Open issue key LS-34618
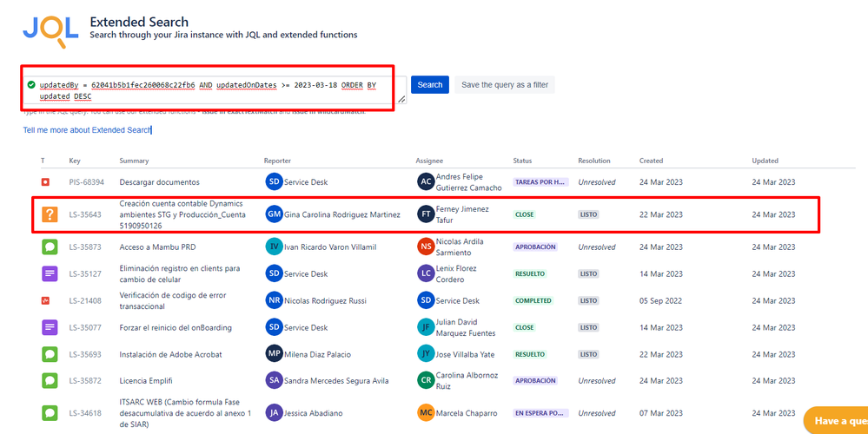The image size is (868, 434). (85, 413)
